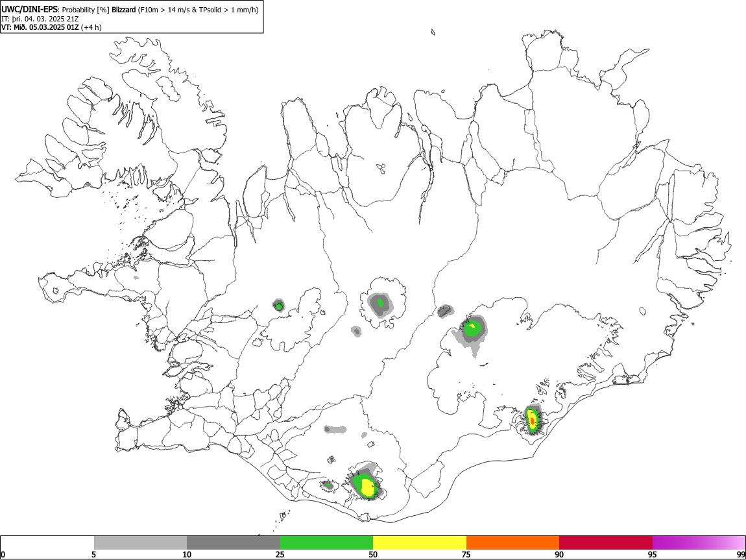
Task: Click the red 90-95% legend swatch
Action: coord(606,542)
